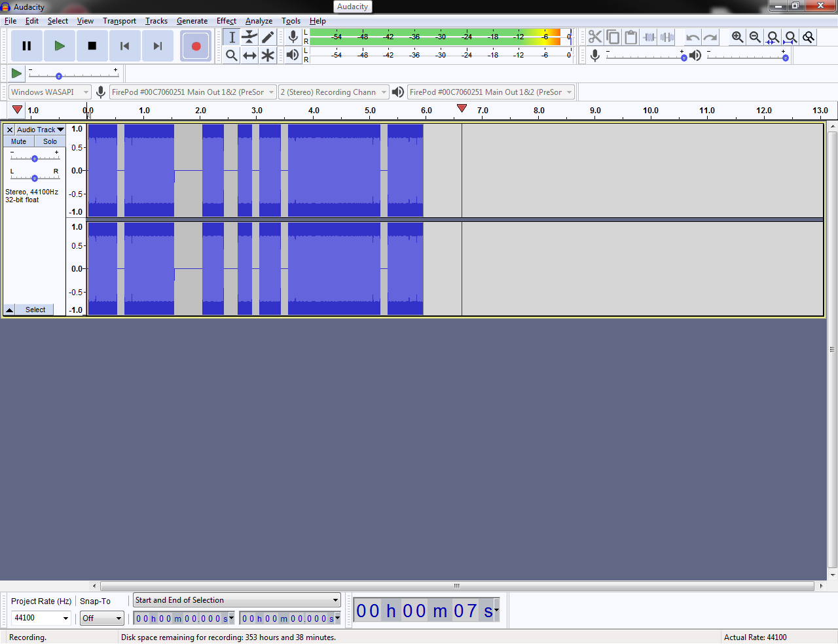This screenshot has height=644, width=838.
Task: Click the Play-at-Speed green triangle
Action: (16, 73)
